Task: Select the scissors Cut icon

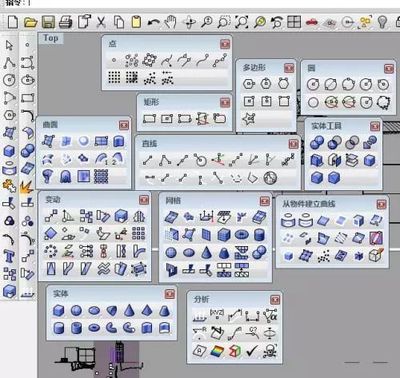Action: (x=101, y=22)
